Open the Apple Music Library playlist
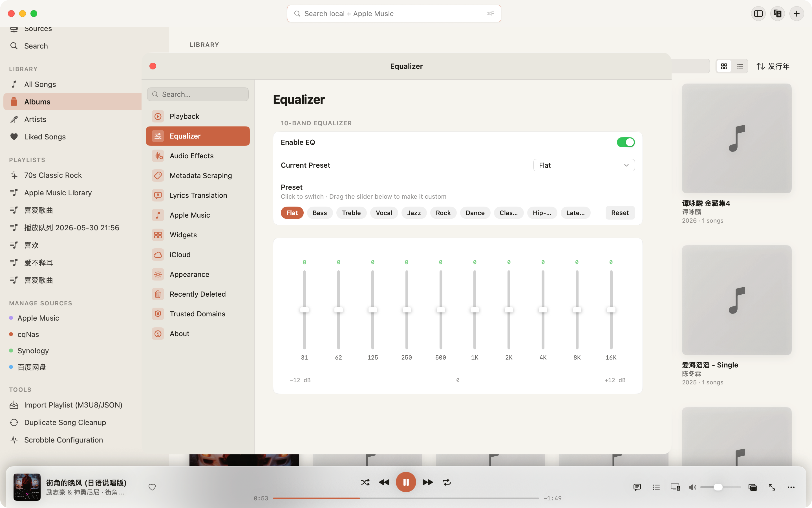 click(72, 192)
